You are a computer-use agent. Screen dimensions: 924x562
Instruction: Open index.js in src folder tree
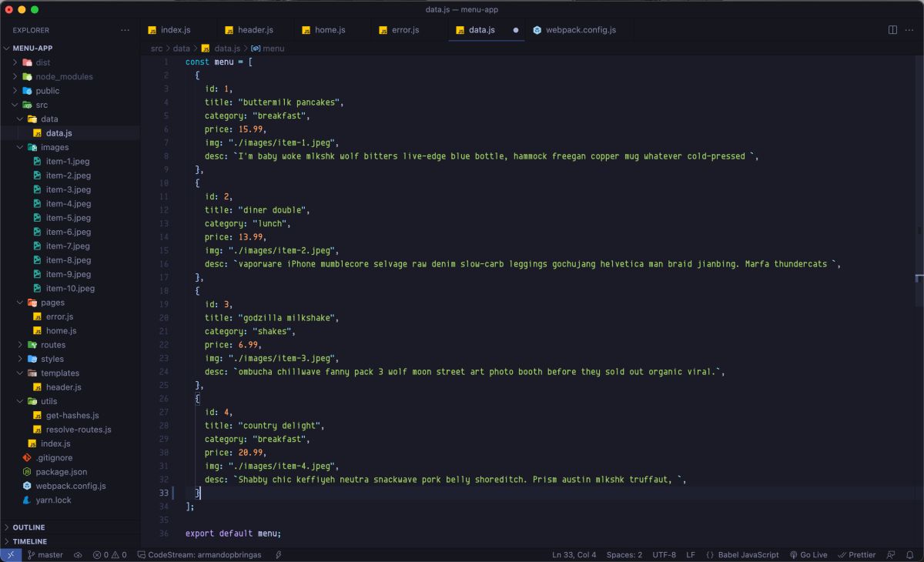(70, 443)
